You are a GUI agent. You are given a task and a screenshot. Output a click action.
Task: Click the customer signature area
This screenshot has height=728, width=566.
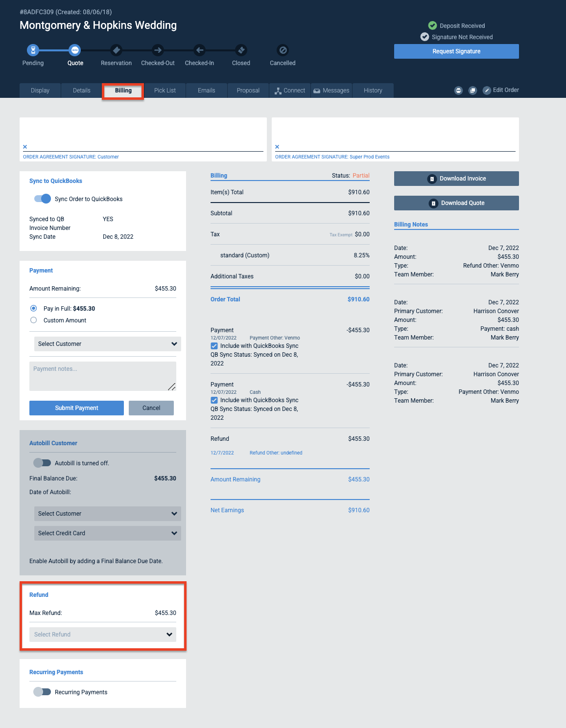pyautogui.click(x=143, y=139)
